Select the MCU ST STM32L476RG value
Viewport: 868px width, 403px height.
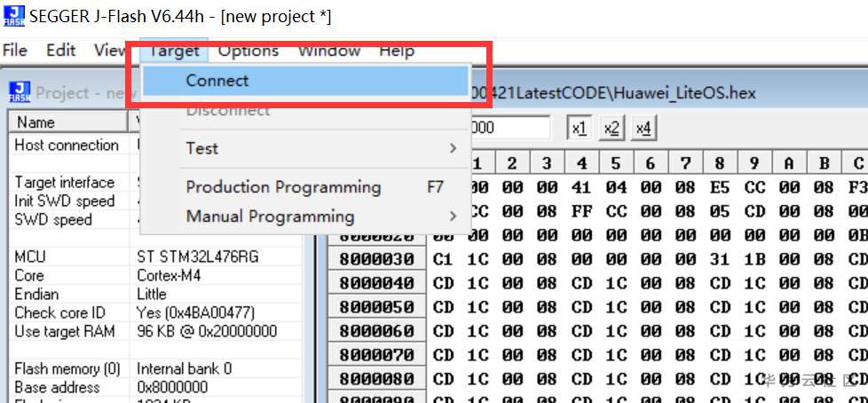pos(198,257)
